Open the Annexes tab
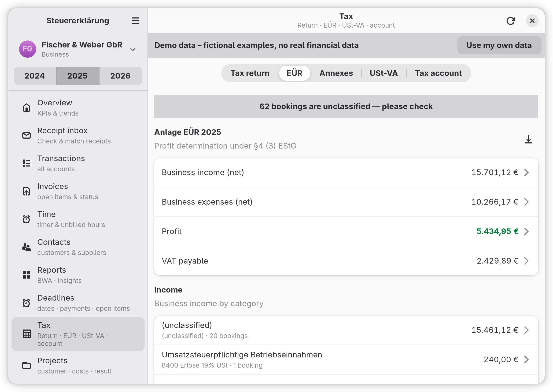This screenshot has width=553, height=392. pyautogui.click(x=336, y=73)
